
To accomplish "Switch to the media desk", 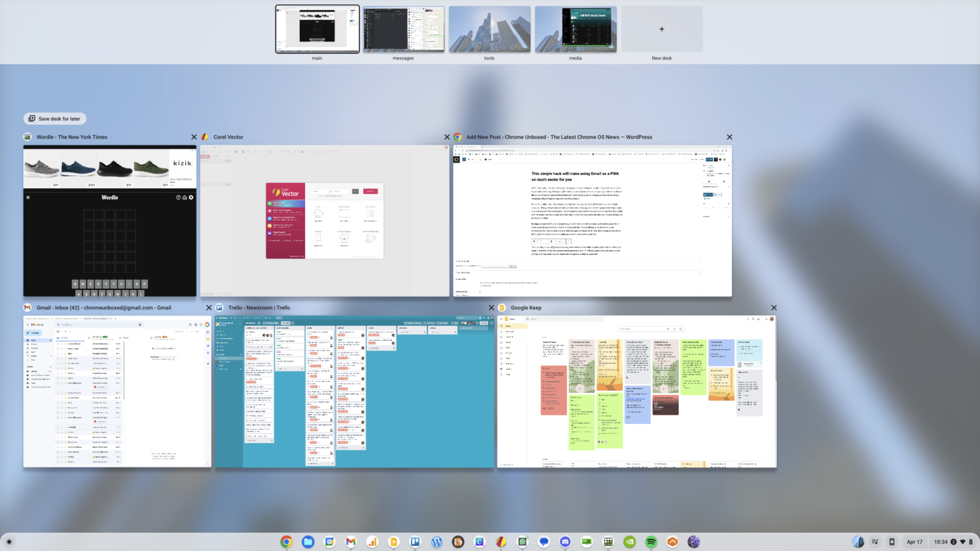I will pyautogui.click(x=575, y=29).
